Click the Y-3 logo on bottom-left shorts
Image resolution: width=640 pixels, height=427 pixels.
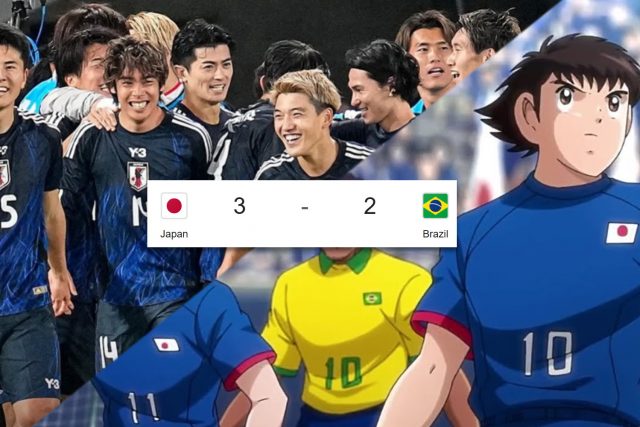(x=52, y=383)
